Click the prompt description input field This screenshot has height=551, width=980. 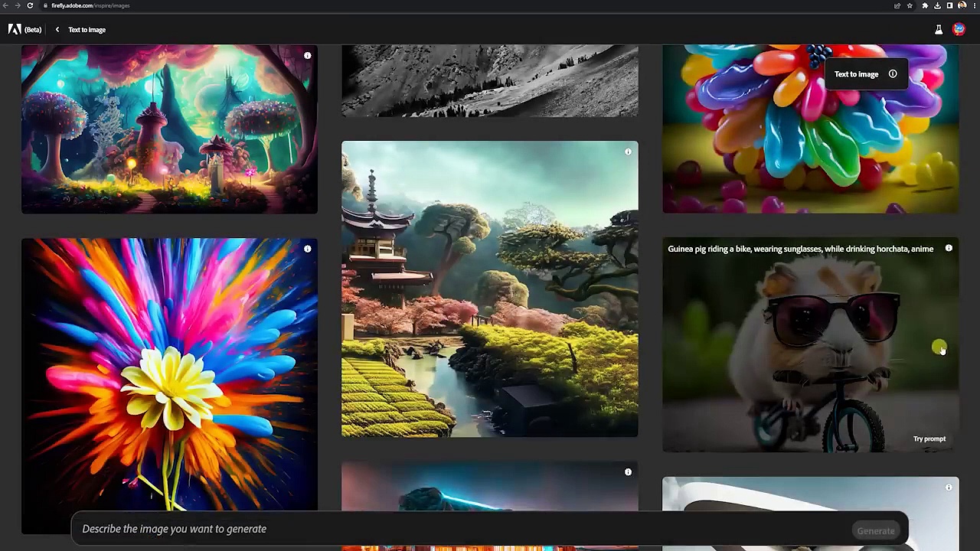[459, 529]
